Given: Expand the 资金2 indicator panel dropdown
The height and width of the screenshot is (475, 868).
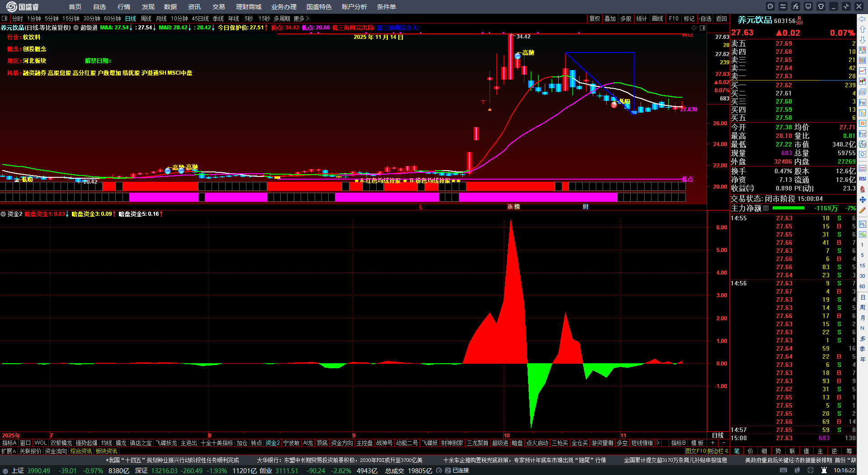Looking at the screenshot, I should [3, 214].
